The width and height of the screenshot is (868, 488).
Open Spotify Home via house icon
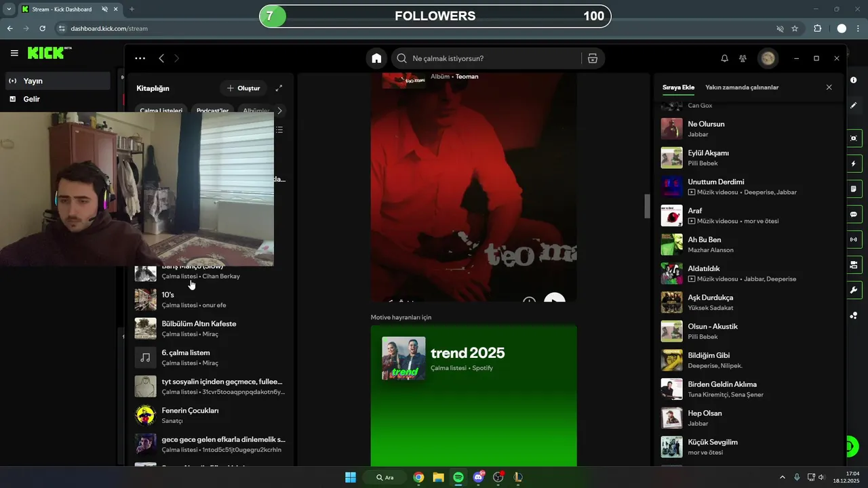point(376,58)
